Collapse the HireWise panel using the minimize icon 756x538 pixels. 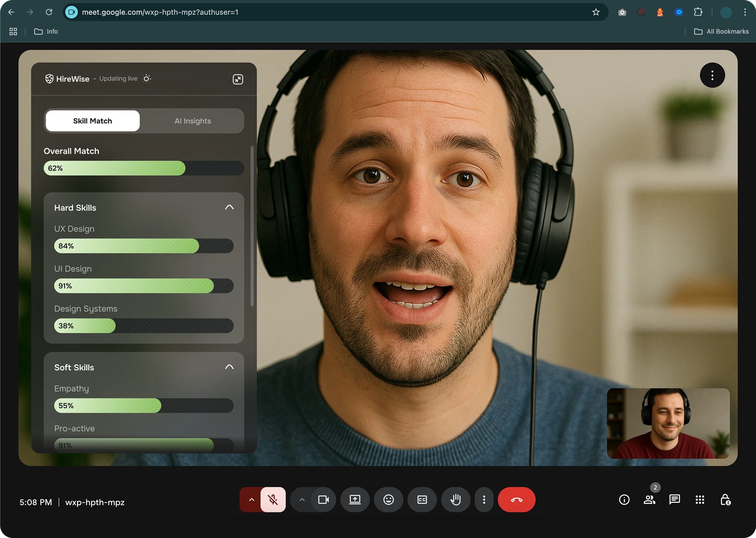[238, 79]
